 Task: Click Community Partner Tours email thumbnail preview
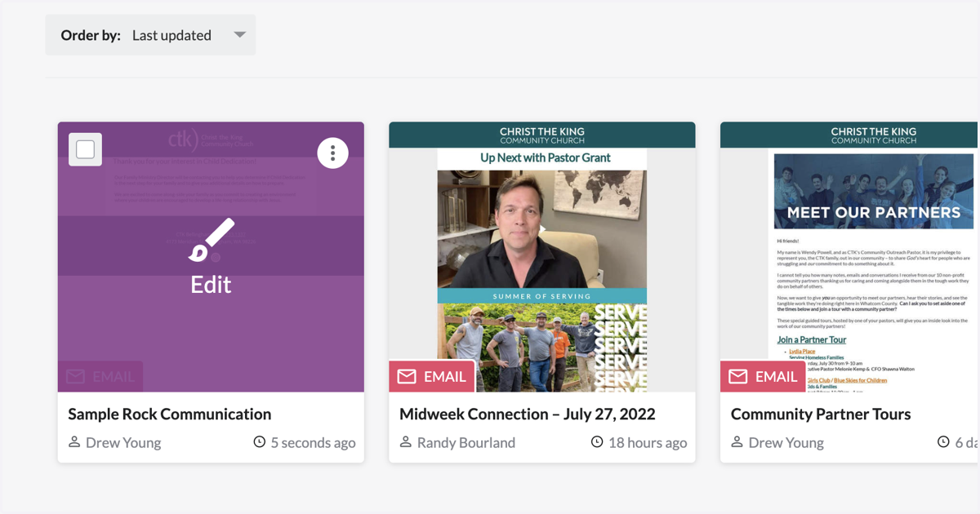pos(849,257)
